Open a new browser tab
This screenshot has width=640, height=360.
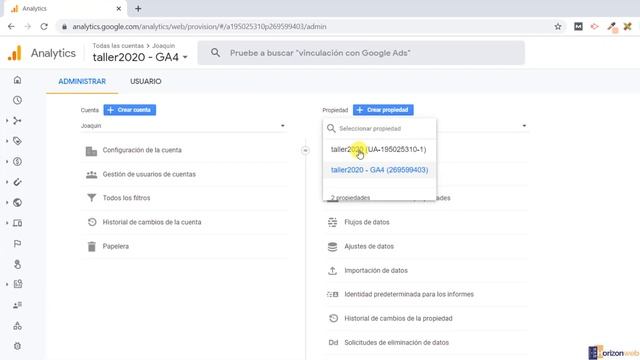click(x=138, y=9)
